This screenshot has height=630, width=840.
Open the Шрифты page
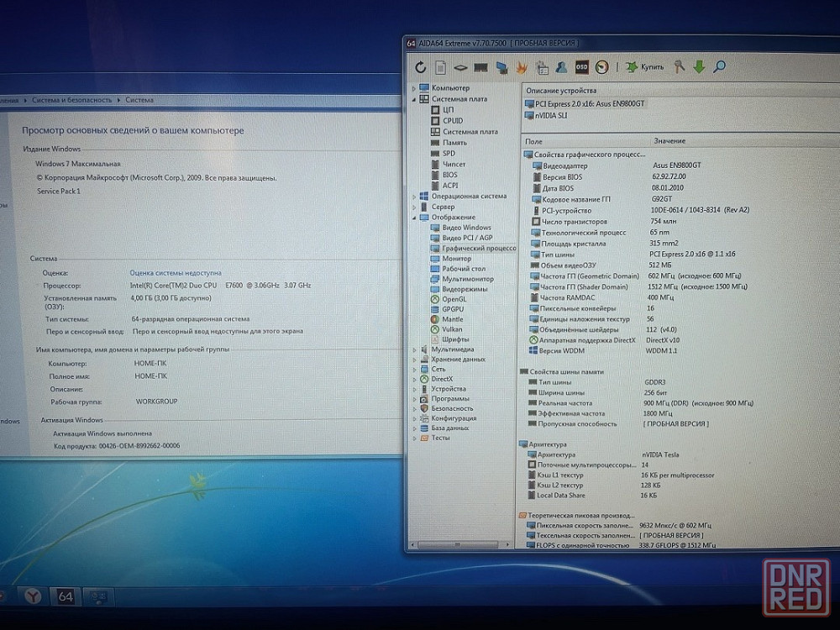coord(450,339)
